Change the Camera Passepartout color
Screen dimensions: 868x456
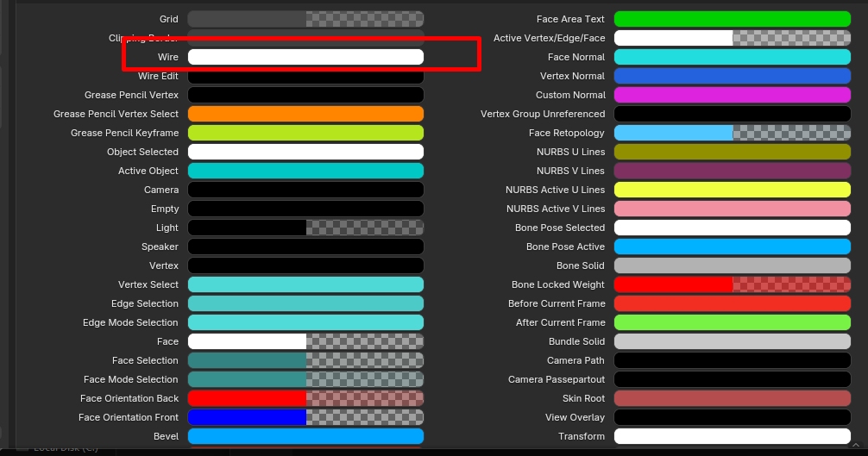point(733,380)
